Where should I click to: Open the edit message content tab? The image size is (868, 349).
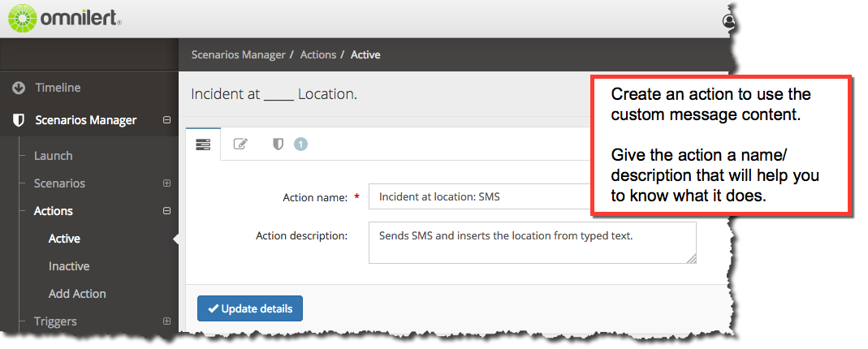[x=240, y=144]
